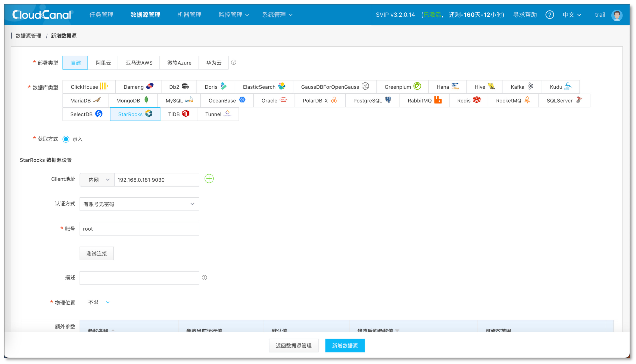Choose 华为云 deployment type
Screen dimensions: 636x364
213,63
